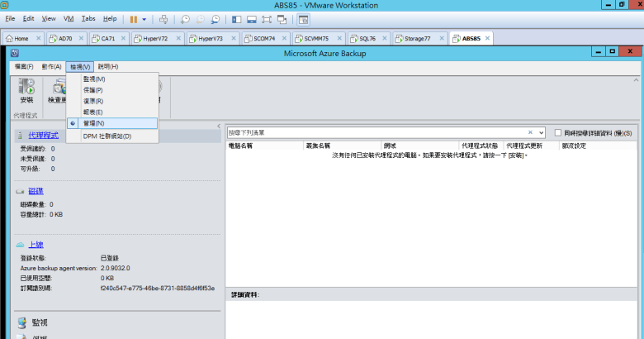Expand the search filter dropdown arrow
The height and width of the screenshot is (339, 644).
click(x=541, y=132)
